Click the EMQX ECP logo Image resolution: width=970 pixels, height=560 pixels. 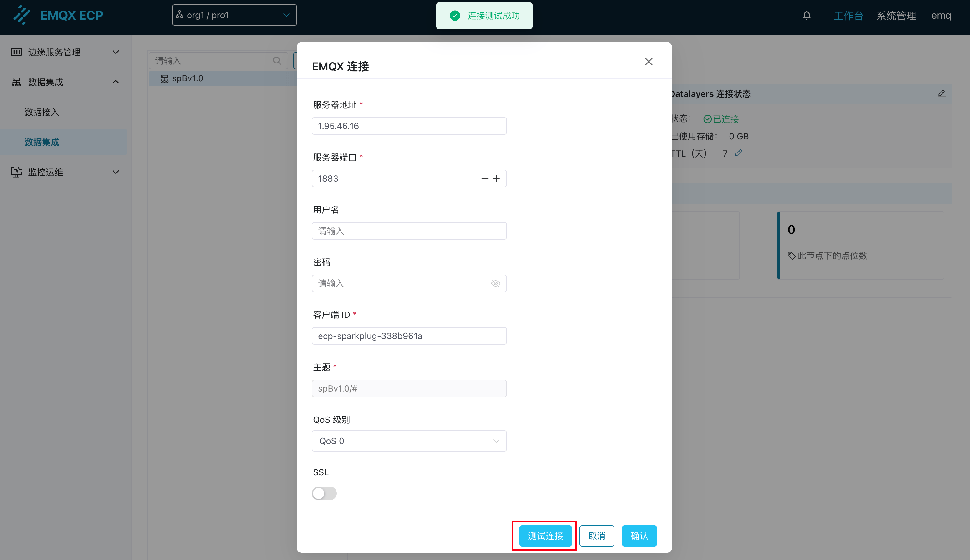(58, 15)
